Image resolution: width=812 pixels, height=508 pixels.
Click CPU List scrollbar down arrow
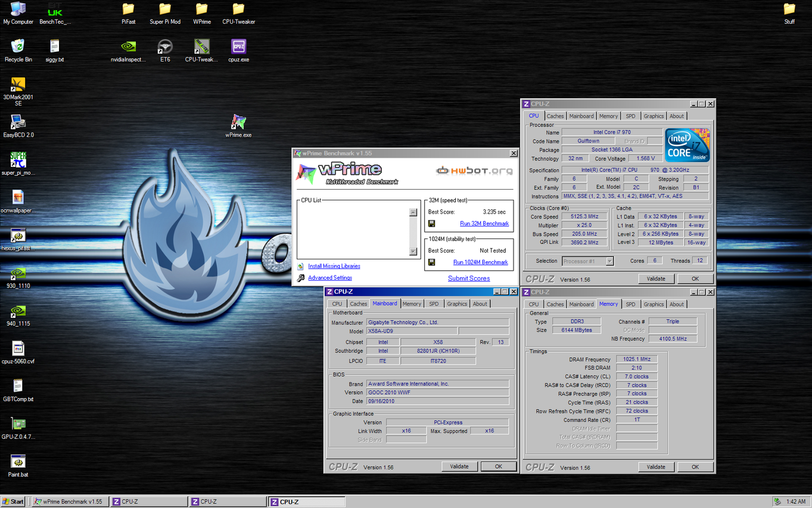413,252
